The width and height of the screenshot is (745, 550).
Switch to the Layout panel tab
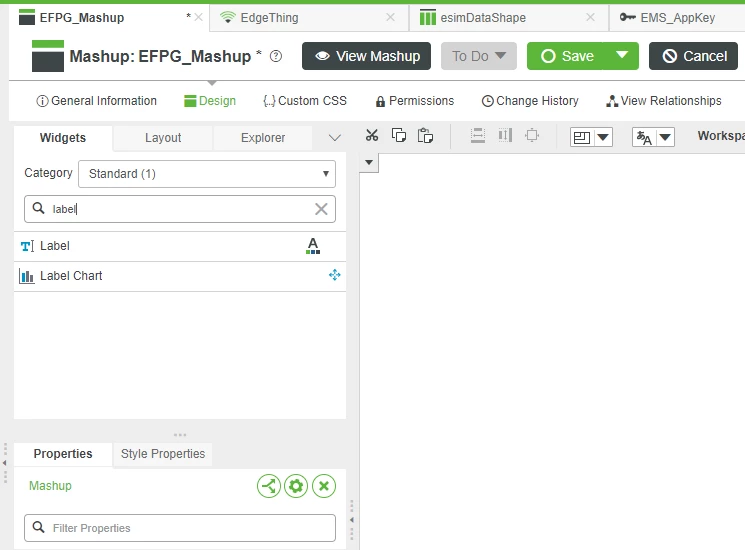click(163, 138)
